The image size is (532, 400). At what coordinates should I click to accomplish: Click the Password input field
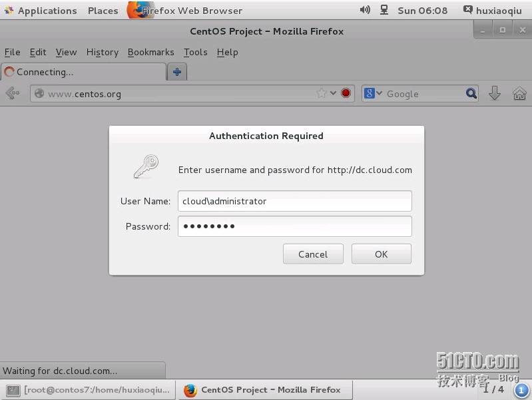[294, 226]
